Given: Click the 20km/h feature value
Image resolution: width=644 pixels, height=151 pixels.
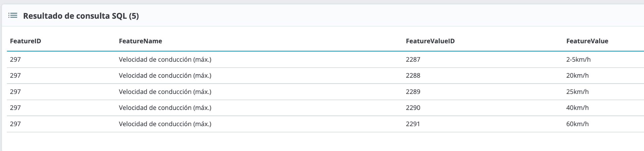Looking at the screenshot, I should point(577,75).
